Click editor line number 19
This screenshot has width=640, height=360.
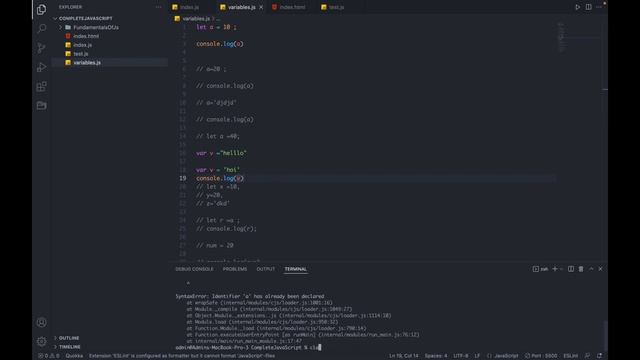coord(182,178)
